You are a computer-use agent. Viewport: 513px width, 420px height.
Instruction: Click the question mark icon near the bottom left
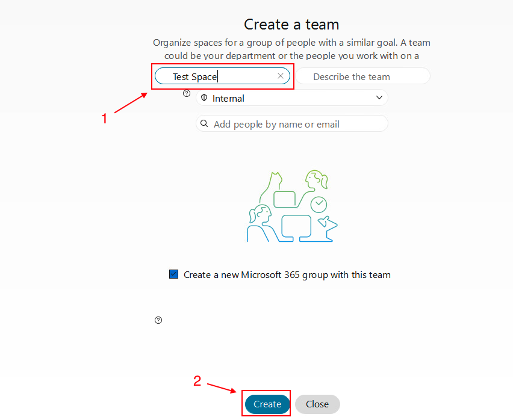(x=158, y=320)
